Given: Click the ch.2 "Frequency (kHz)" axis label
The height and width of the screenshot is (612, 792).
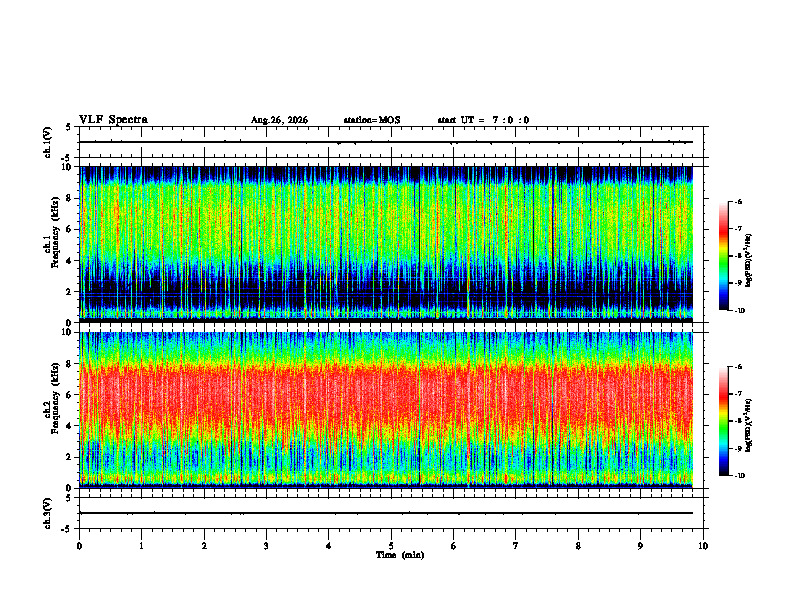Looking at the screenshot, I should pos(55,398).
